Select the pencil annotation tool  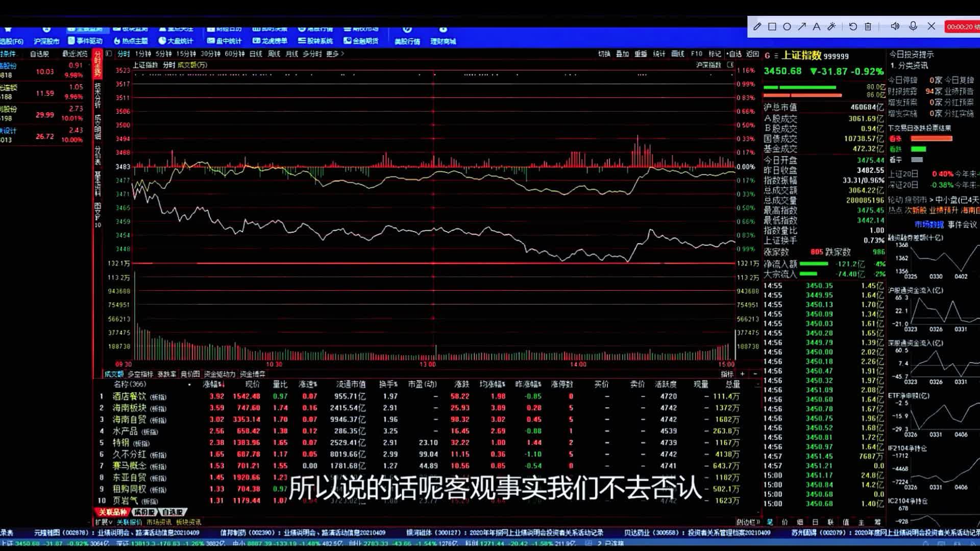[x=757, y=27]
